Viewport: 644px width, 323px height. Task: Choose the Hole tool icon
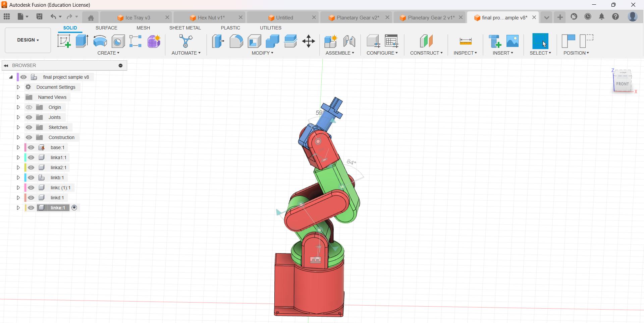118,41
